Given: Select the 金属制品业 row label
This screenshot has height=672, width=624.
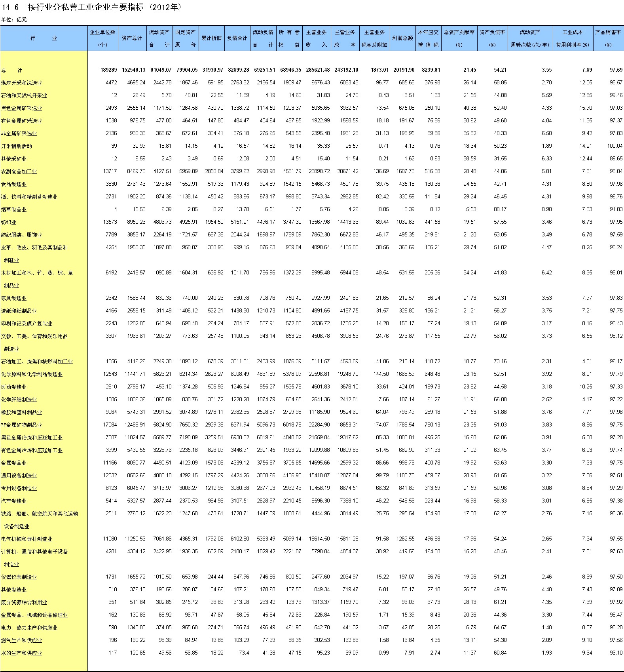Looking at the screenshot, I should [14, 463].
